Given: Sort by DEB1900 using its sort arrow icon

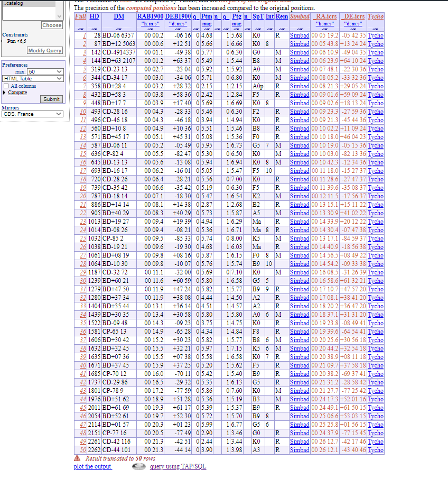Looking at the screenshot, I should (178, 29).
